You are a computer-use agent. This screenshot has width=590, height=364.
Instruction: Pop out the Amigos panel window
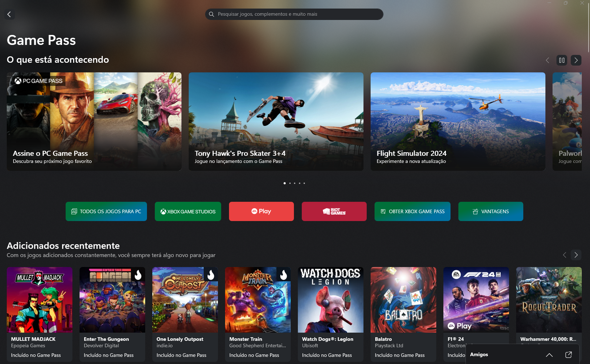569,355
